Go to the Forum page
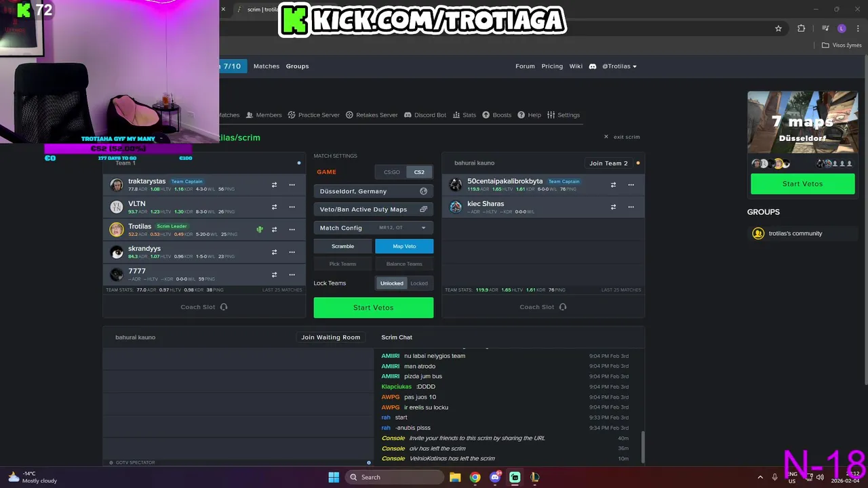Screen dimensions: 868x488 click(x=525, y=66)
